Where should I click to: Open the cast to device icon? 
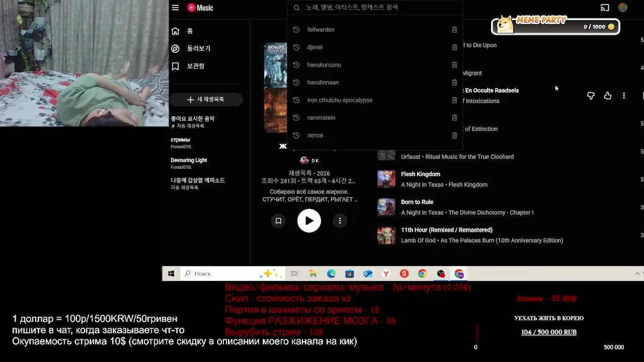[x=605, y=8]
